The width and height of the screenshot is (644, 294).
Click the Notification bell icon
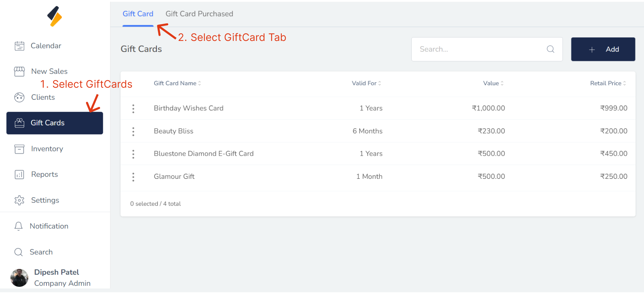(x=19, y=226)
